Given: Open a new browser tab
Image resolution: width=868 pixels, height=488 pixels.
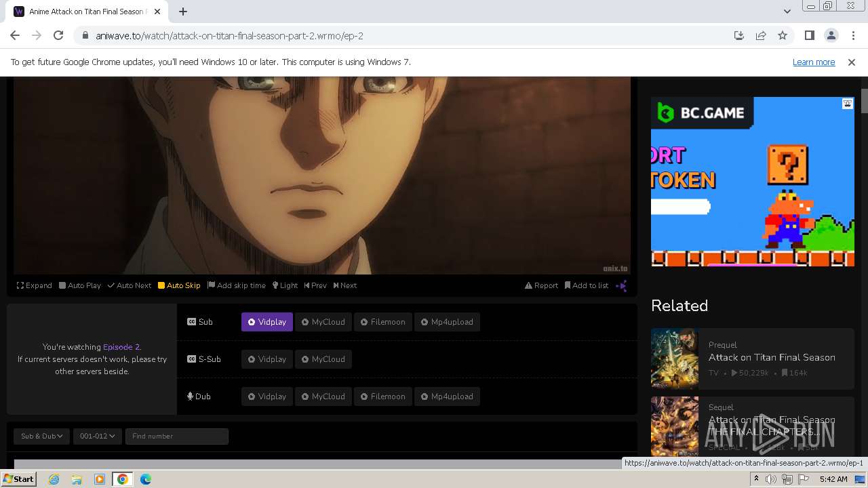Looking at the screenshot, I should click(x=183, y=12).
